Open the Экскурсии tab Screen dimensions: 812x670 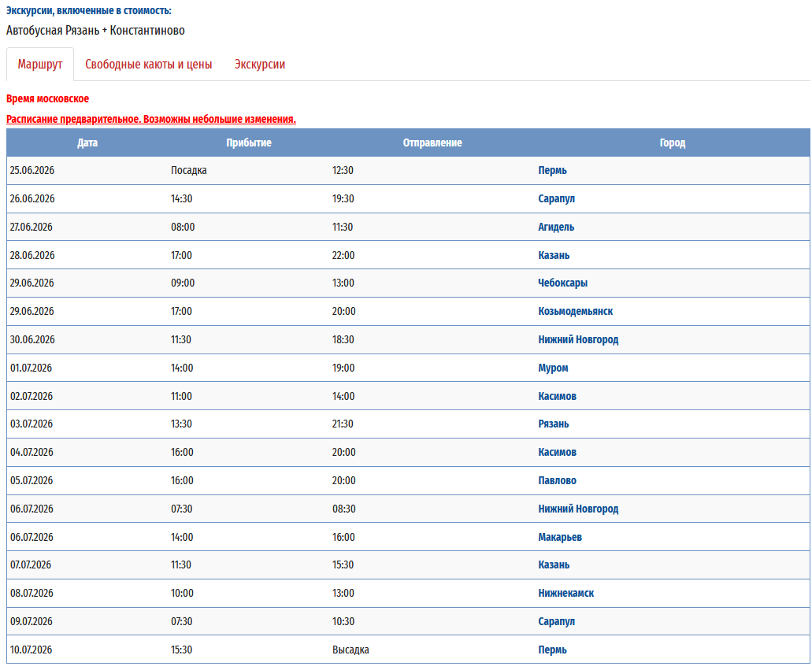[260, 65]
